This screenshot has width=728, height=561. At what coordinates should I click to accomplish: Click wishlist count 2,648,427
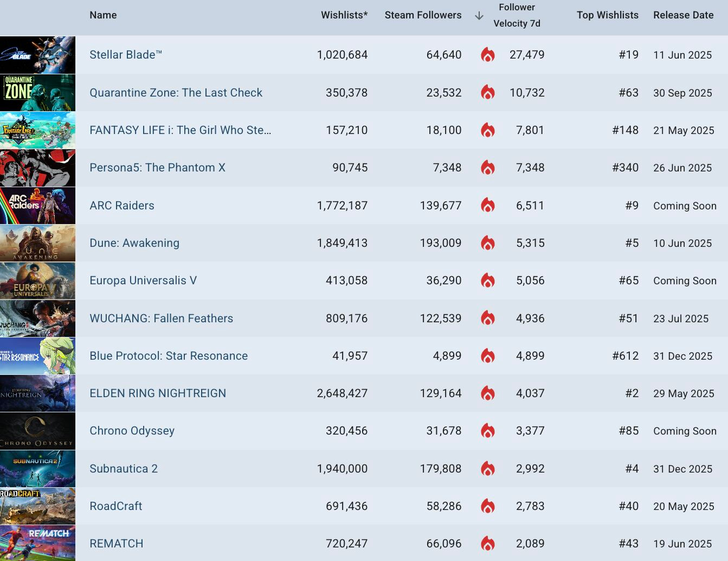pyautogui.click(x=342, y=393)
